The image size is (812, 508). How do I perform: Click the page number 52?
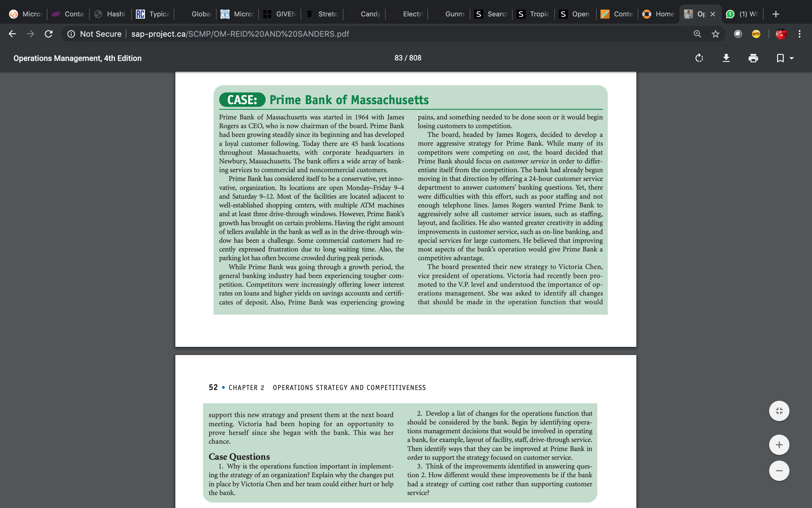(213, 387)
